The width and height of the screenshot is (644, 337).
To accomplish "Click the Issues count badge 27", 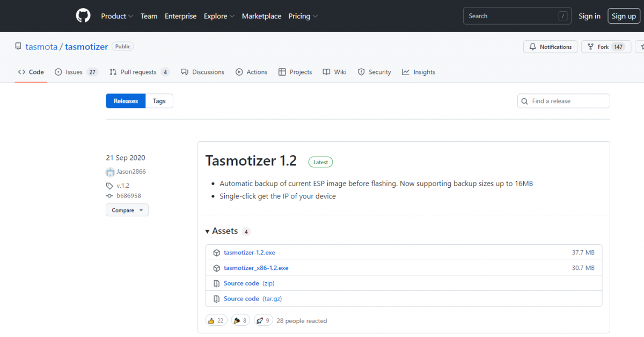I will click(x=92, y=72).
